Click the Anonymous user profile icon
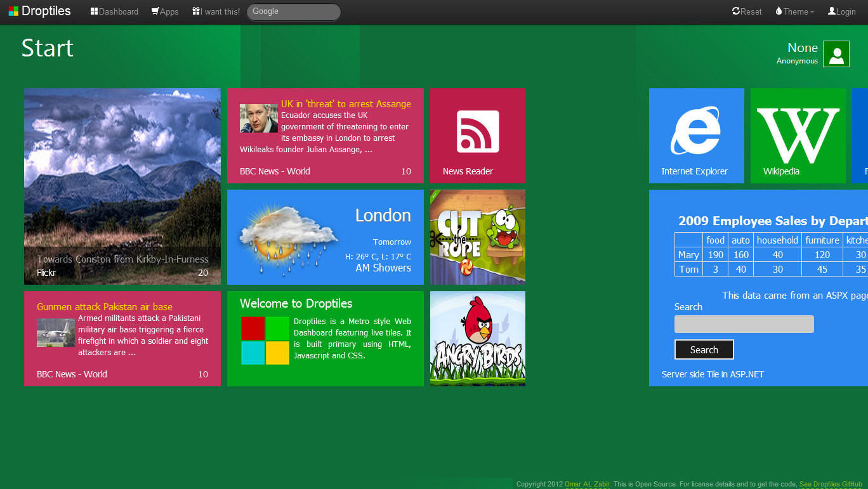This screenshot has width=868, height=489. coord(836,54)
